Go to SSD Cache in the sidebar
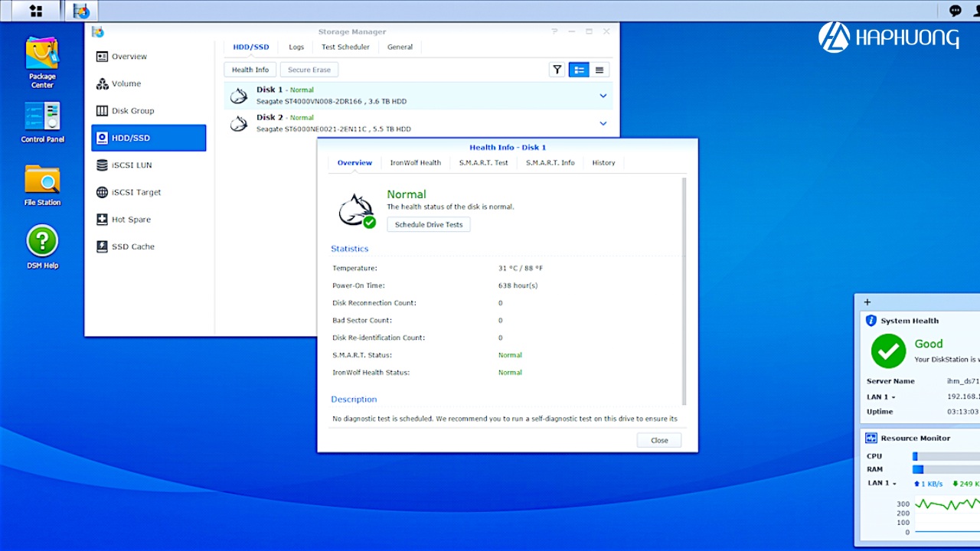The width and height of the screenshot is (980, 551). point(149,246)
